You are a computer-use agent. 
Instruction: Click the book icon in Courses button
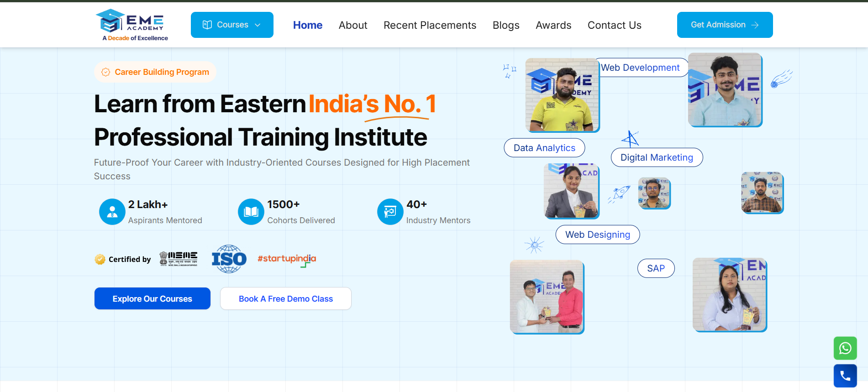point(207,25)
